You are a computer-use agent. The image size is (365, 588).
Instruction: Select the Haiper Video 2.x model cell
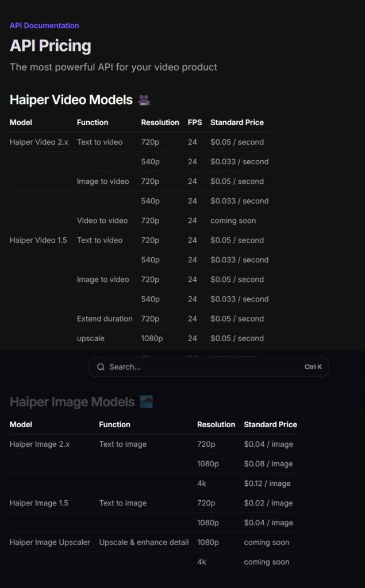pos(39,142)
